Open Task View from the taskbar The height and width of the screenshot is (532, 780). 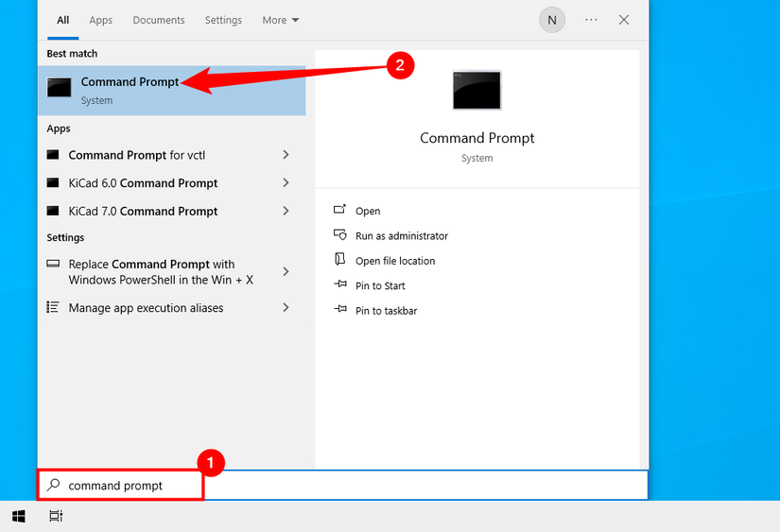click(56, 516)
